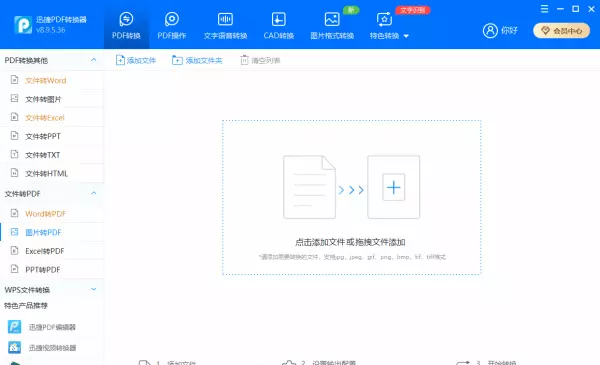Viewport: 600px width, 365px height.
Task: Open the 迅捷视频转换器 product icon
Action: point(15,347)
